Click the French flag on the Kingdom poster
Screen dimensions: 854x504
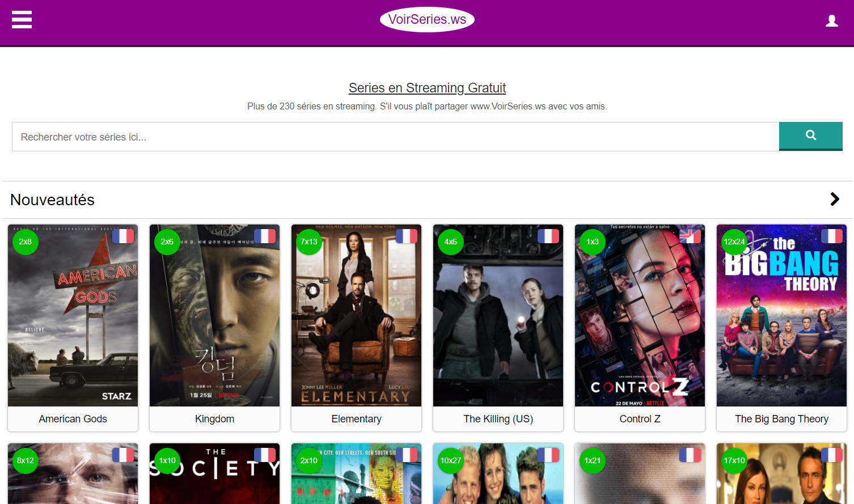click(x=265, y=236)
